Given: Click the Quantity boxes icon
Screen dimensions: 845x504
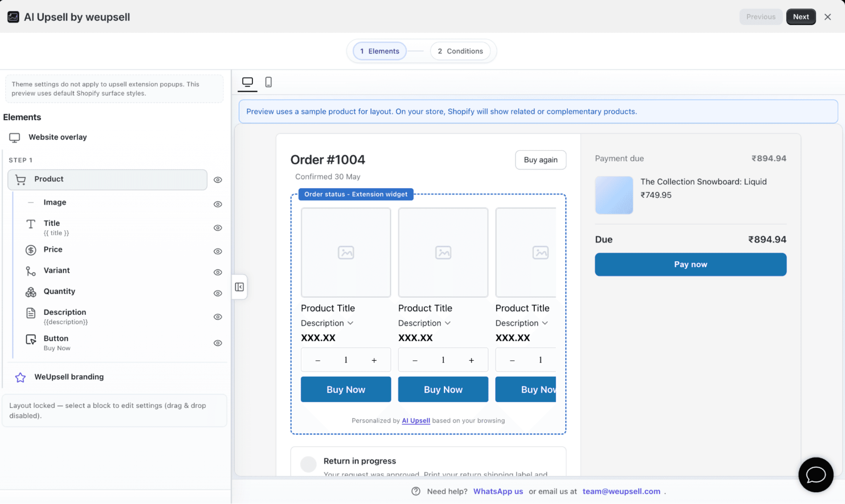Looking at the screenshot, I should (x=31, y=292).
